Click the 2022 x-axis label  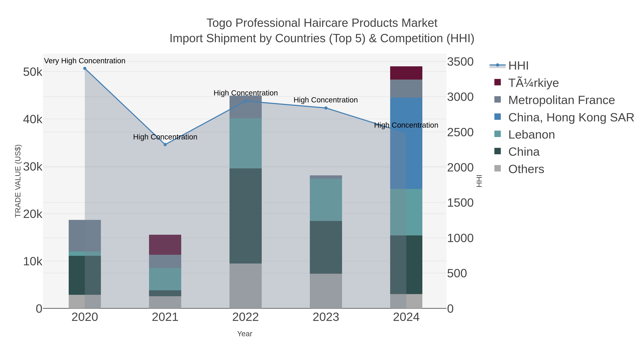pos(245,317)
